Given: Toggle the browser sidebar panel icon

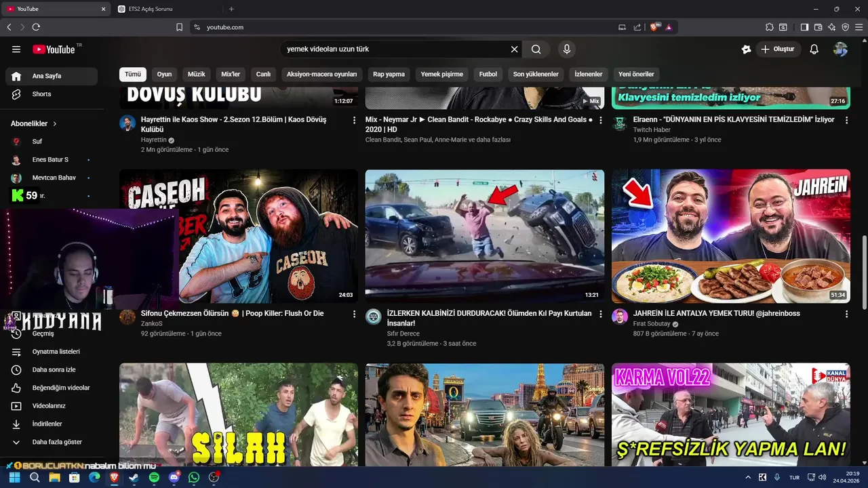Looking at the screenshot, I should [804, 27].
